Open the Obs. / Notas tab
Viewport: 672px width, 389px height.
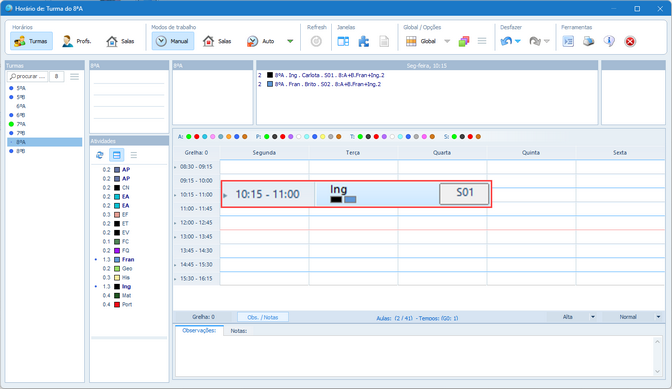point(263,317)
